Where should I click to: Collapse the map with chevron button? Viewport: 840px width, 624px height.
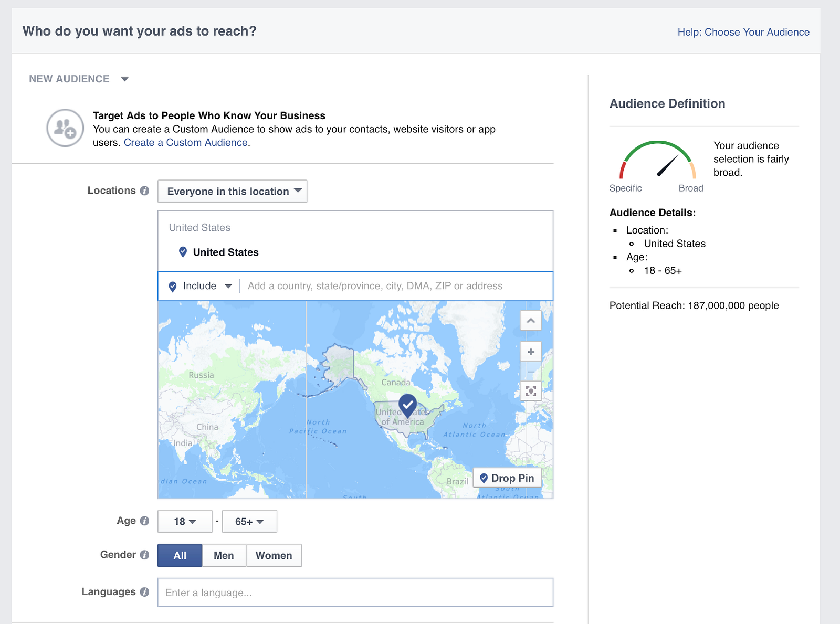tap(531, 320)
